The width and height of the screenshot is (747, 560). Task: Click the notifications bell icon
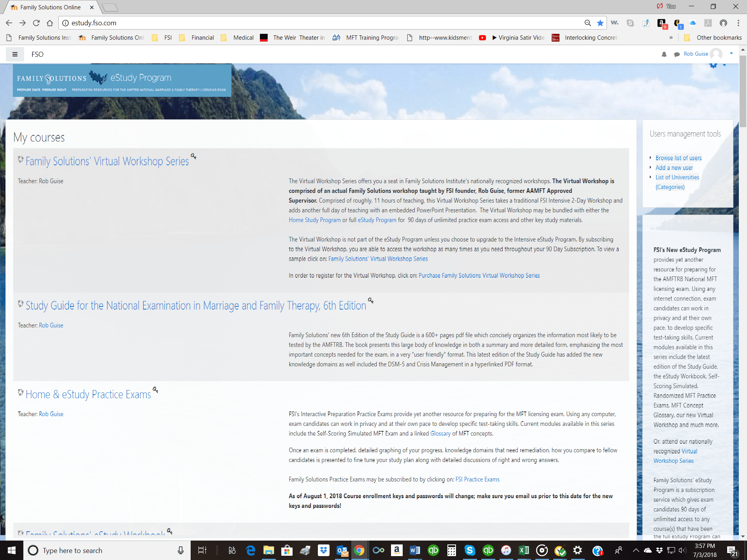664,54
